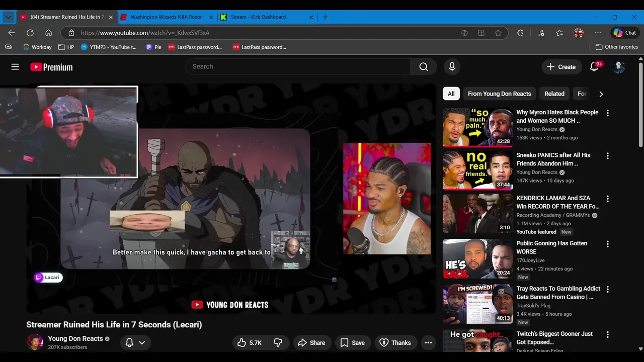Close the Washington Wizards NBA Roster tab

[x=211, y=17]
